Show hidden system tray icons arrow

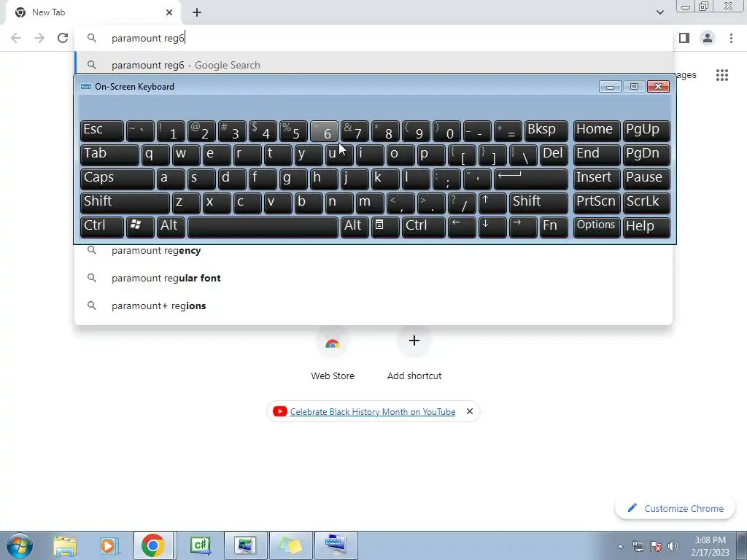pos(620,547)
